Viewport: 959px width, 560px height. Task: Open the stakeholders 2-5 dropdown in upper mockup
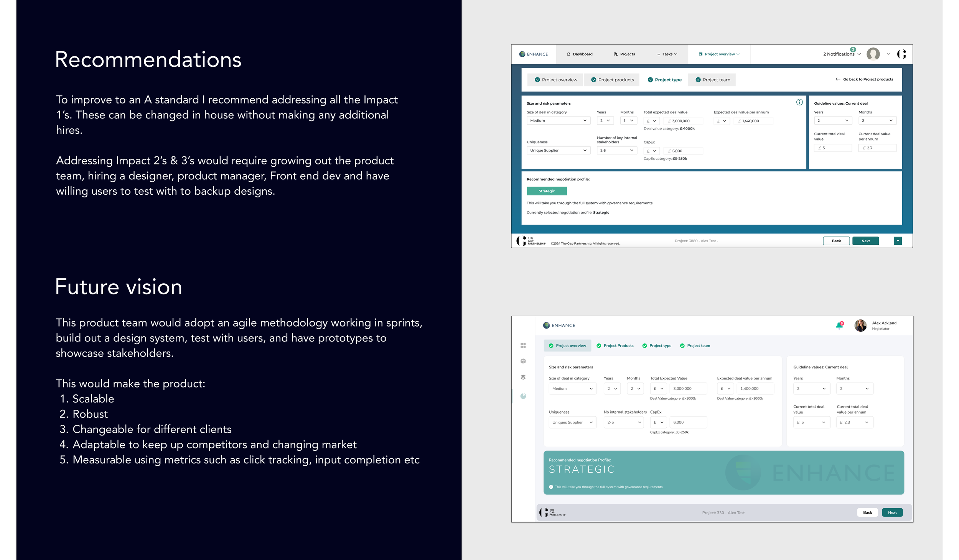(617, 151)
